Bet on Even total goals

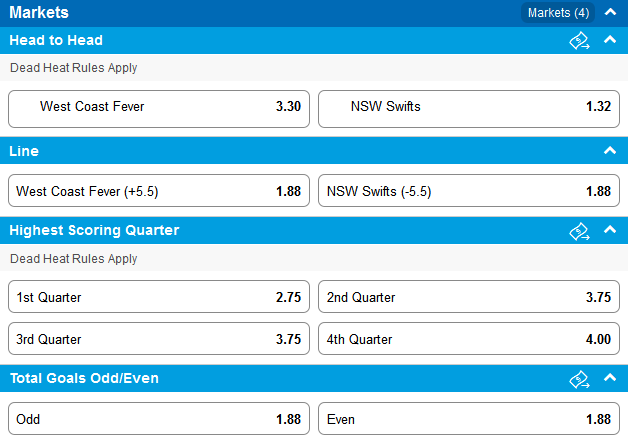(469, 419)
